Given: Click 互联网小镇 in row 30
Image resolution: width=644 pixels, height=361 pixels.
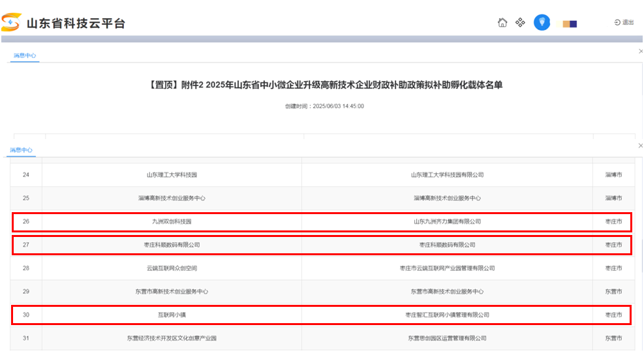Looking at the screenshot, I should [x=172, y=315].
